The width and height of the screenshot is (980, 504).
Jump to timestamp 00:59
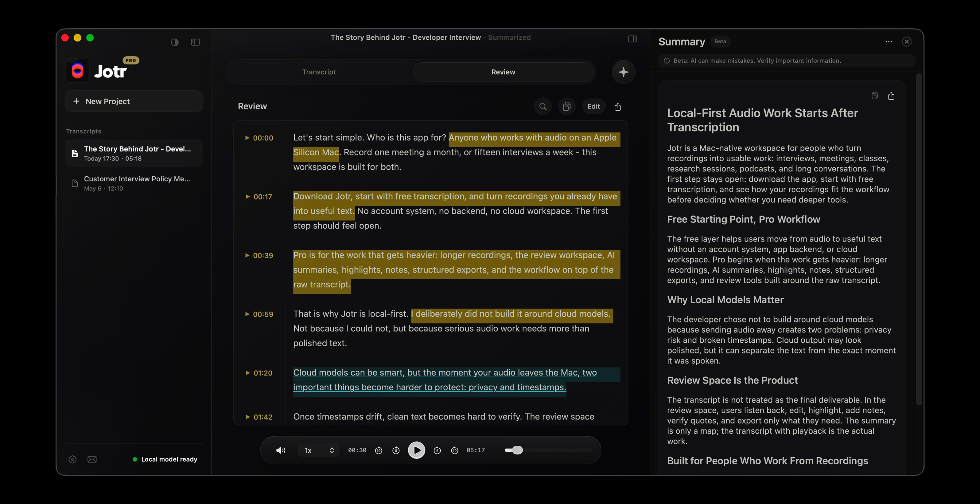coord(259,314)
